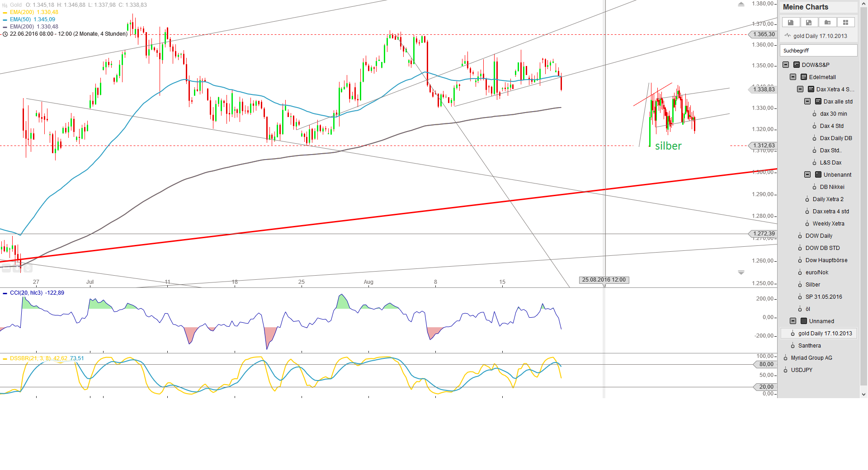Click the chart icon beside DOW Daily
Screen dimensions: 868x470
[x=800, y=236]
